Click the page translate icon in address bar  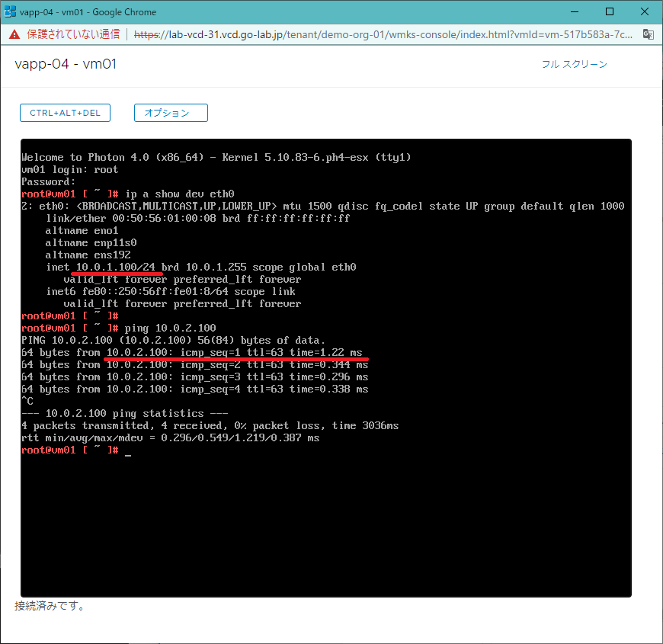[649, 34]
